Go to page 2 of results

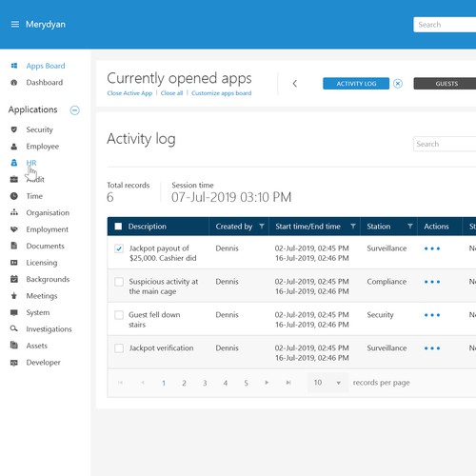pyautogui.click(x=184, y=383)
